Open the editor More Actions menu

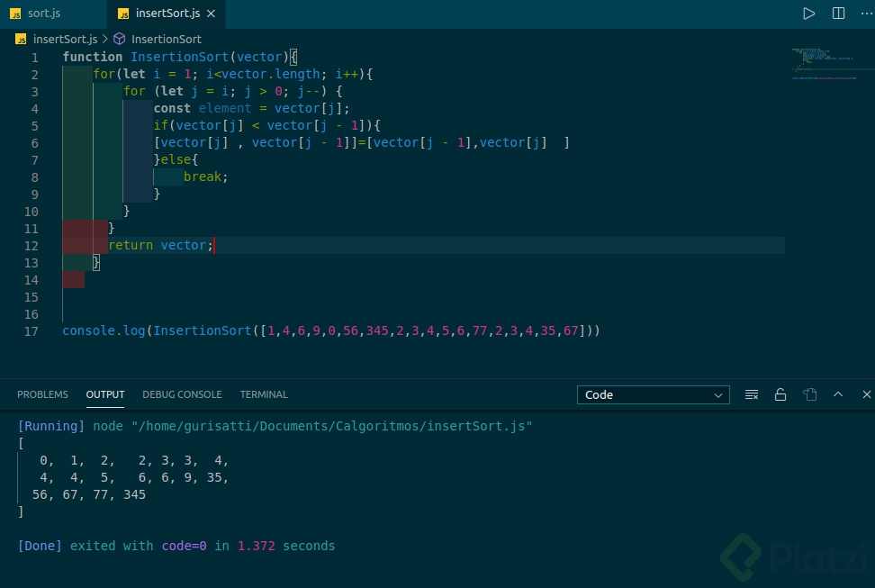(x=867, y=14)
